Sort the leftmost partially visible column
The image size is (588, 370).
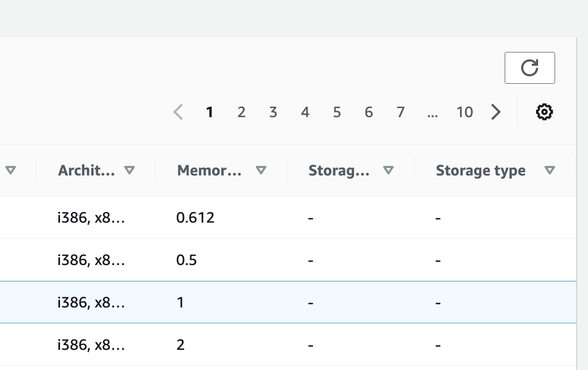[11, 170]
